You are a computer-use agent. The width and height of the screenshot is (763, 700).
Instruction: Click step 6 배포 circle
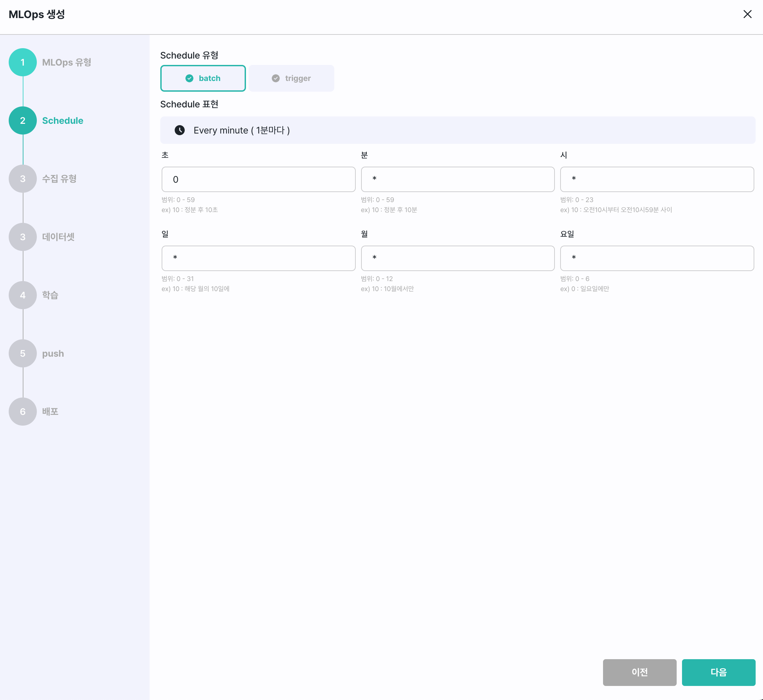pos(23,412)
